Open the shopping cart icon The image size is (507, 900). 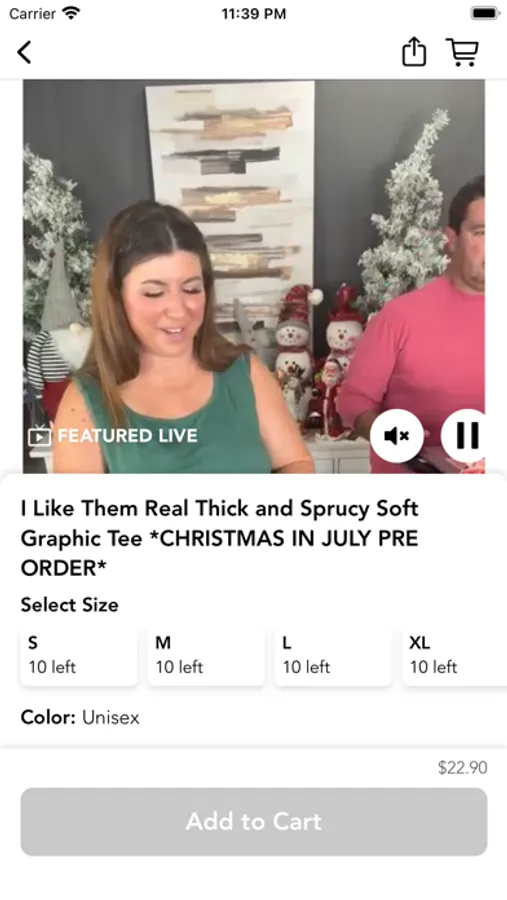point(462,52)
